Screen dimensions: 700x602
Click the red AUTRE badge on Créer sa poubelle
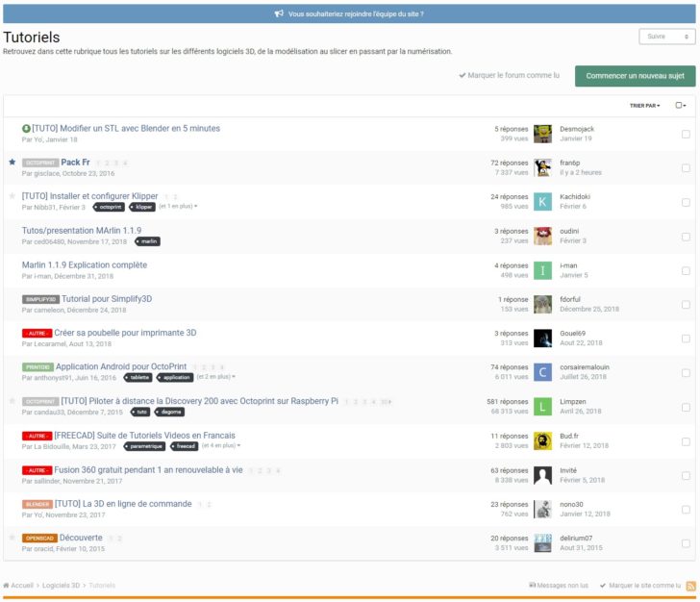[37, 333]
